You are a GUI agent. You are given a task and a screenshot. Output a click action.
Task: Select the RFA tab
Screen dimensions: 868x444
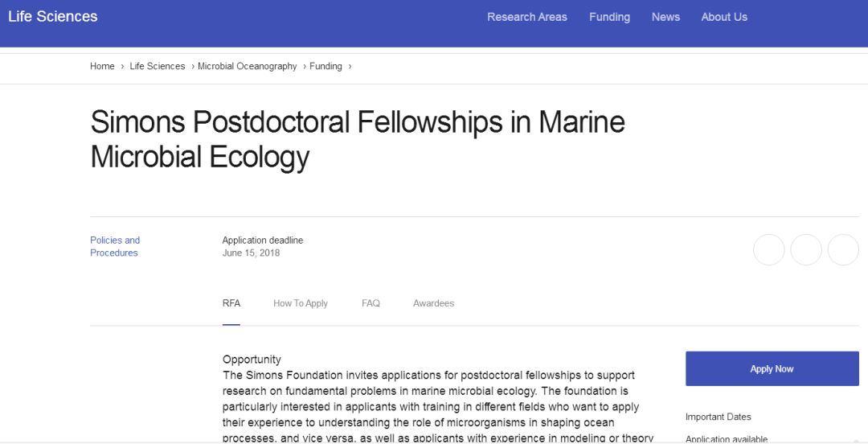(231, 303)
